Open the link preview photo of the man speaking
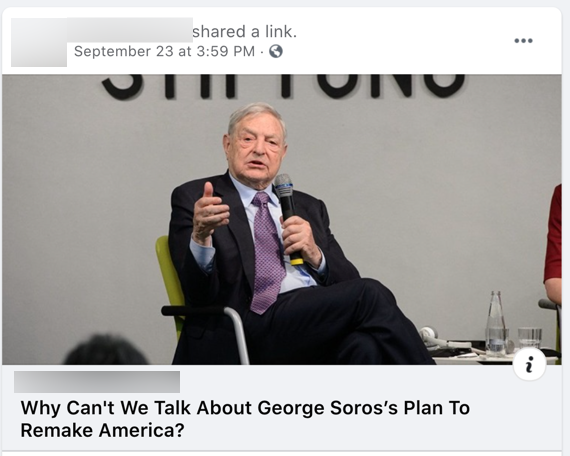 tap(282, 220)
